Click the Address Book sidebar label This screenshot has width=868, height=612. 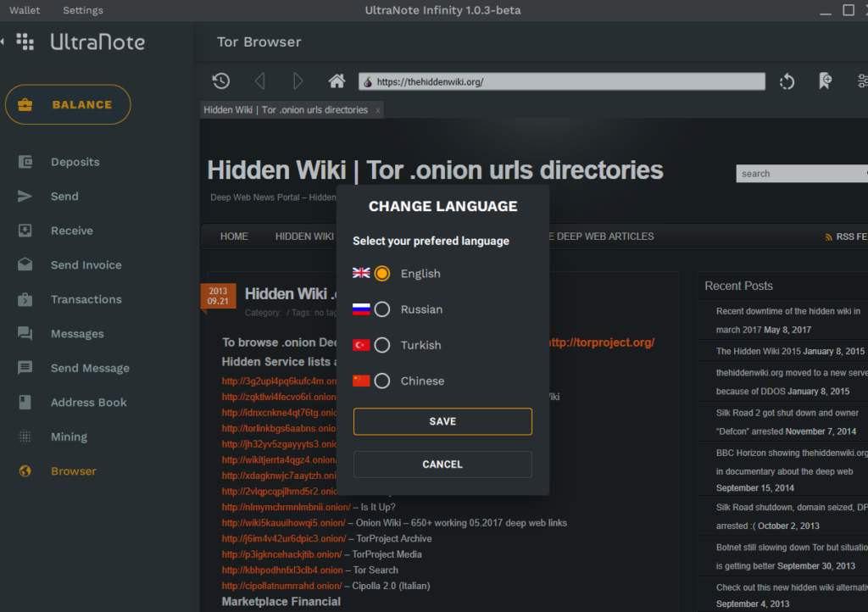[x=88, y=403]
